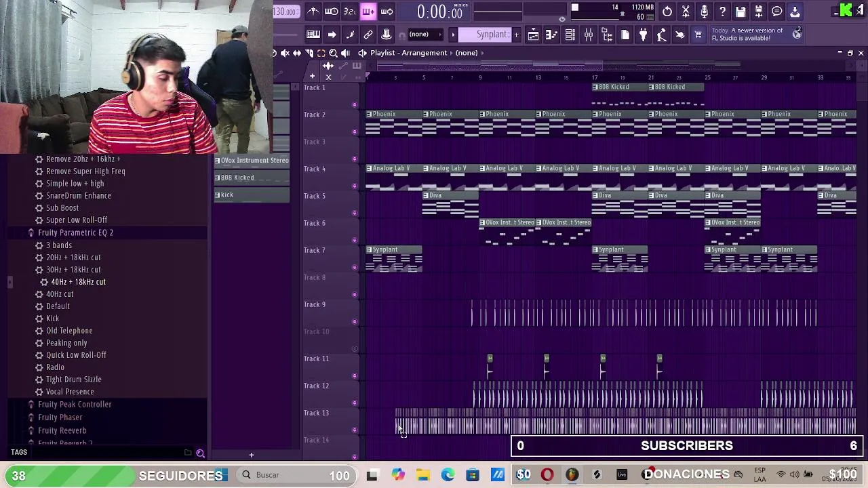
Task: Select the '40Hz + 18kHz cut' preset
Action: [x=78, y=282]
